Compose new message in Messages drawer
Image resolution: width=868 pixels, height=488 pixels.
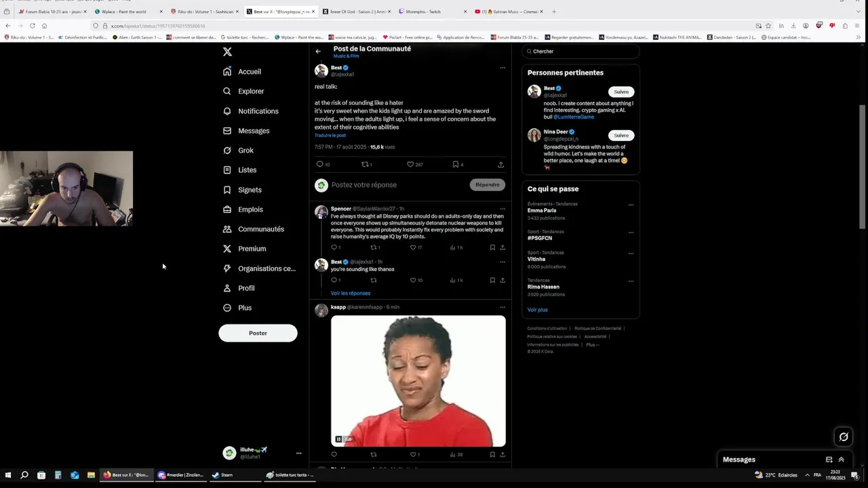coord(829,460)
